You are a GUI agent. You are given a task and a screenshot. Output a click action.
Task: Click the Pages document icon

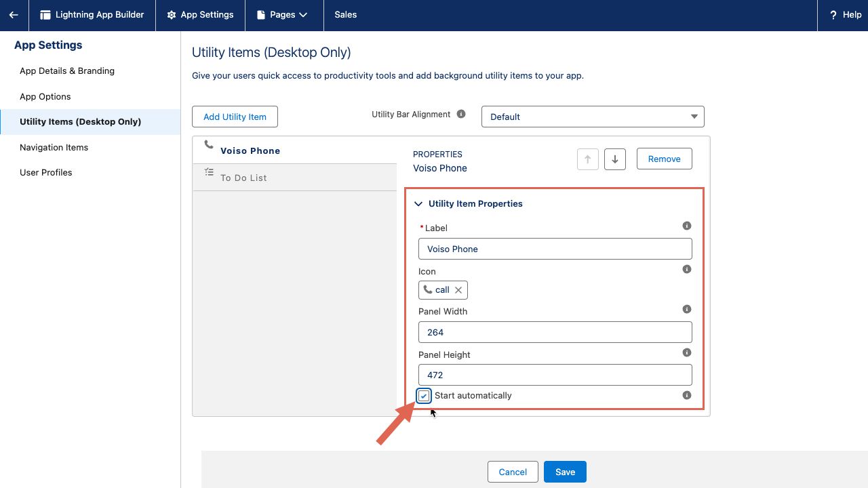261,15
